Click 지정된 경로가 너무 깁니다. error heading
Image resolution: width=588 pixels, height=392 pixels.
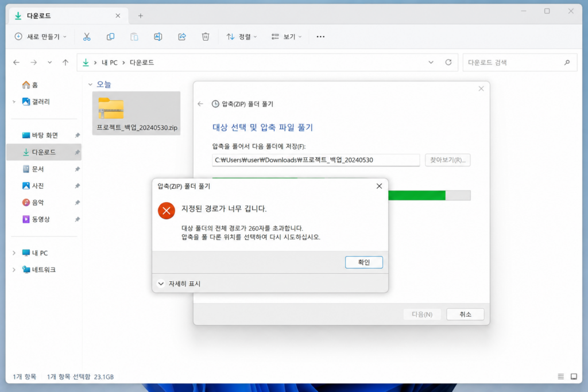coord(224,209)
